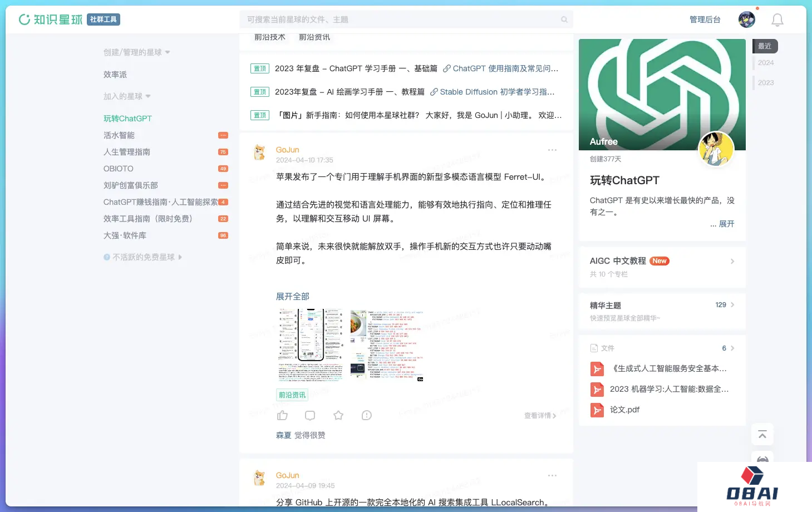This screenshot has height=512, width=812.
Task: Select 最近 in the timeline
Action: (x=765, y=46)
